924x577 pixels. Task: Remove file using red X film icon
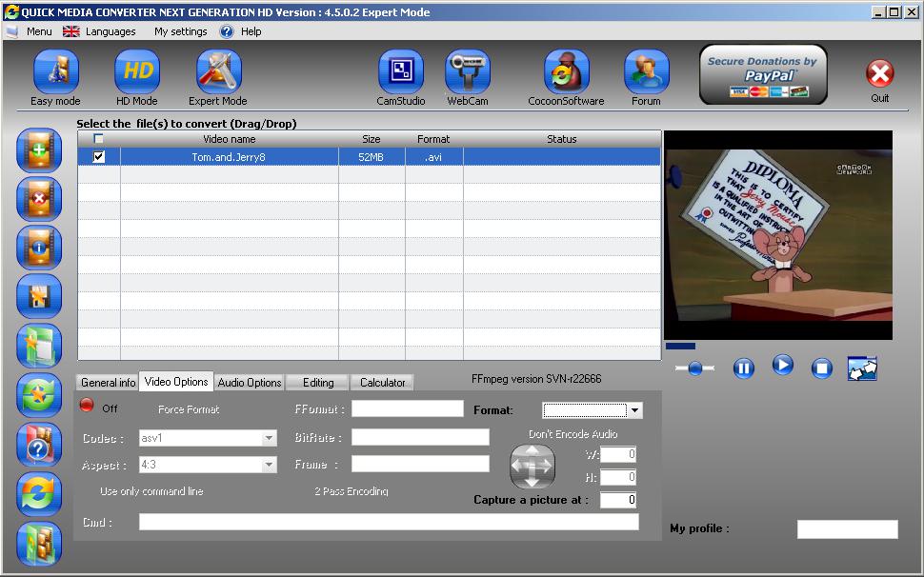(39, 199)
